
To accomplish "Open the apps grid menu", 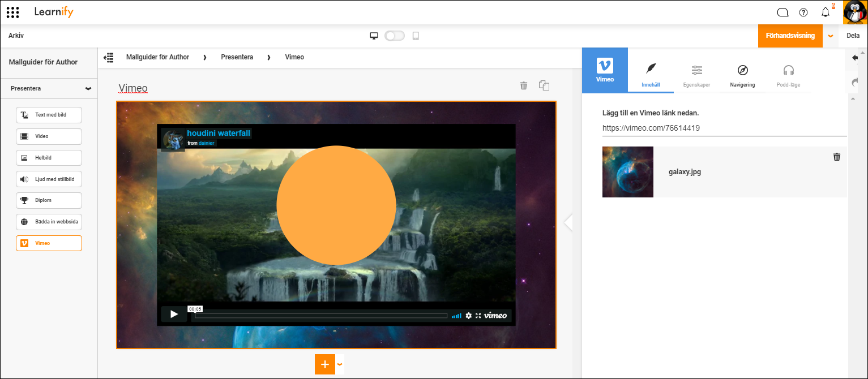I will pyautogui.click(x=12, y=12).
